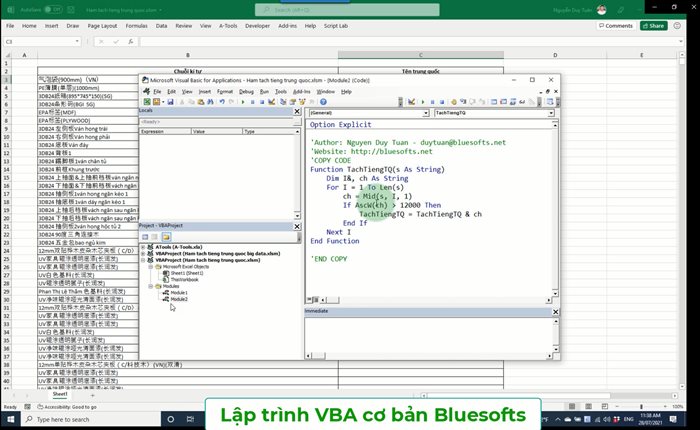Click View Code icon in Project panel

(x=144, y=236)
